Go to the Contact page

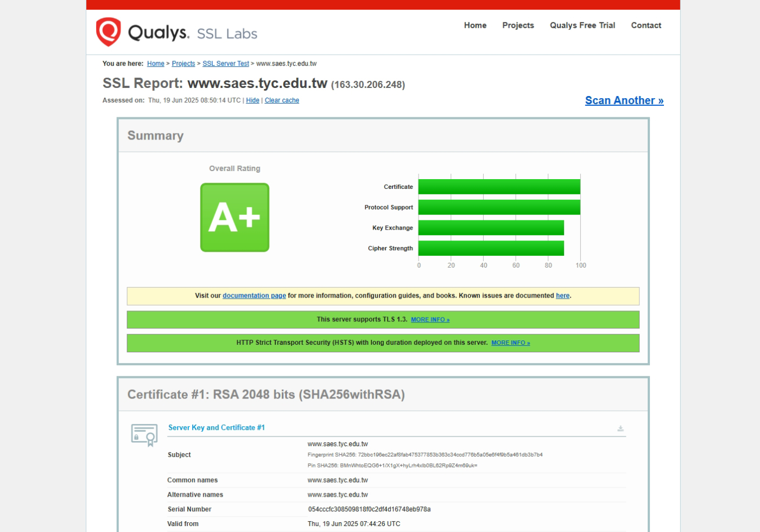click(x=645, y=26)
